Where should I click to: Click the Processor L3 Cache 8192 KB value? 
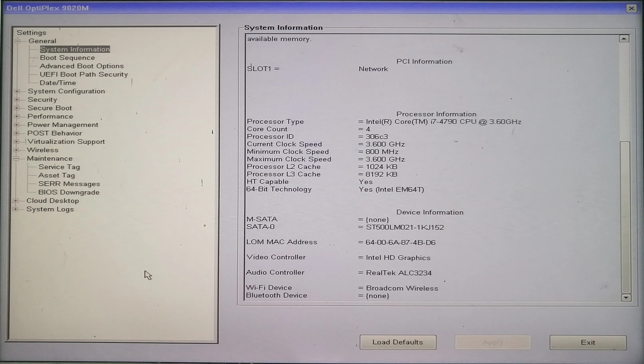[381, 174]
